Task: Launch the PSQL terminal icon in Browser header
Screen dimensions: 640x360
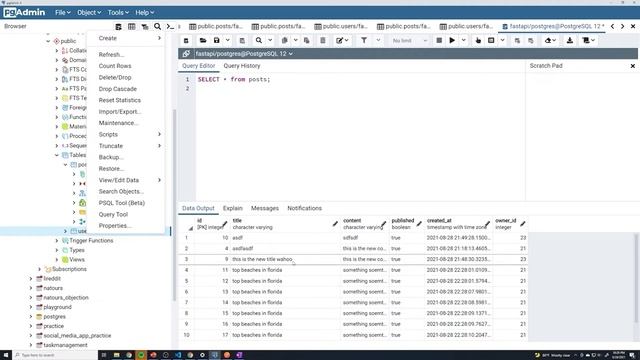Action: (x=171, y=27)
